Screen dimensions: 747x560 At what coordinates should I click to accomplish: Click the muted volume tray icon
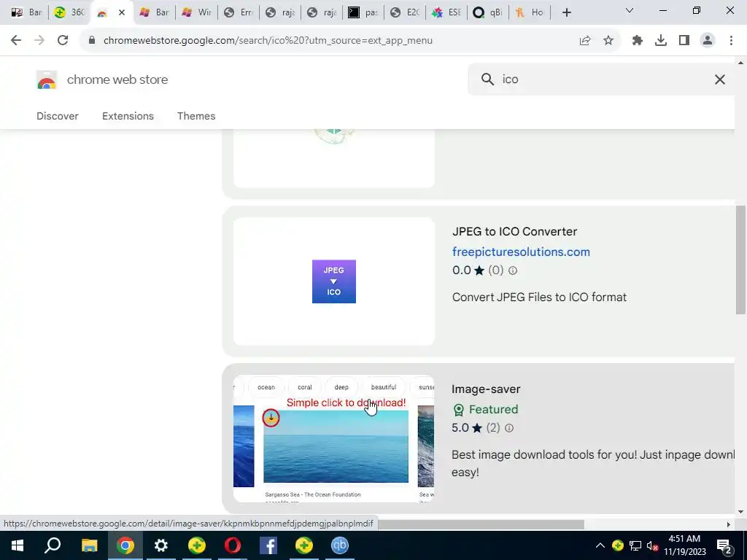652,545
